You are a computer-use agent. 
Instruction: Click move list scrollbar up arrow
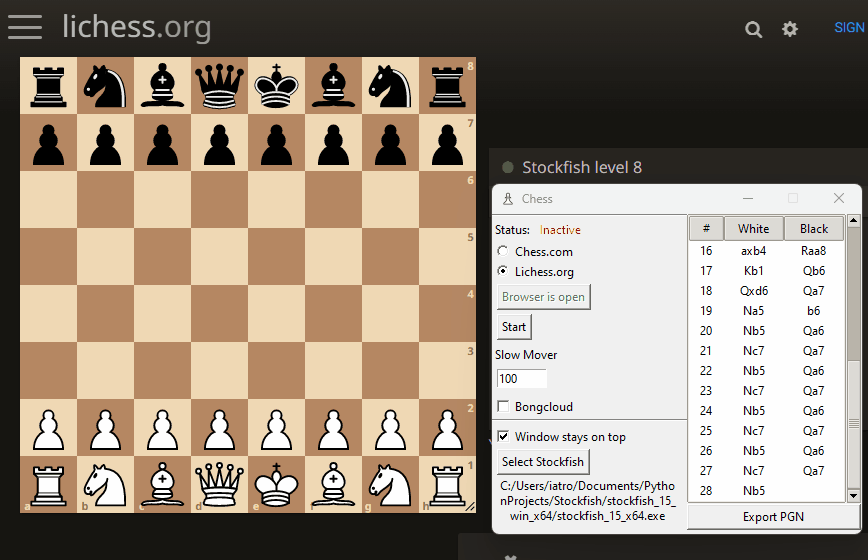coord(853,221)
